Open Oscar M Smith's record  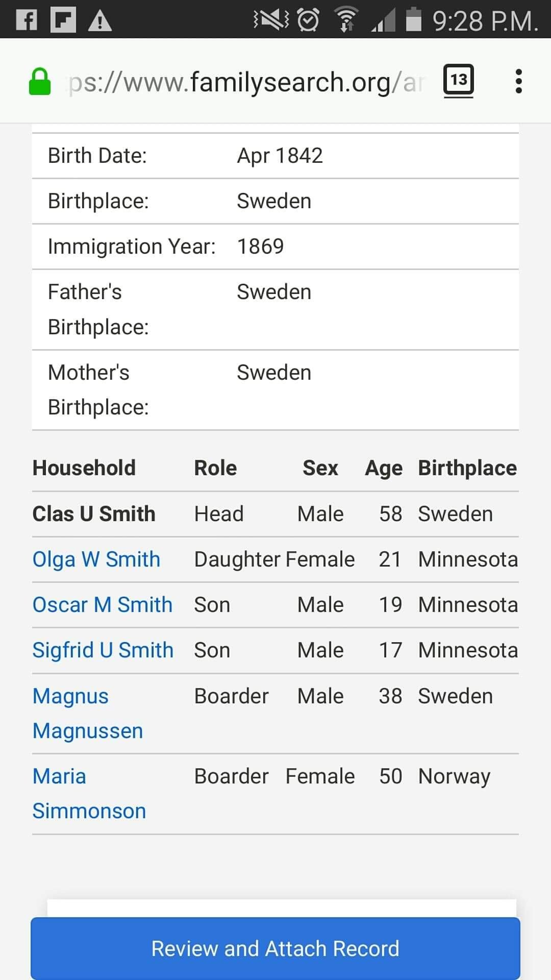coord(103,605)
